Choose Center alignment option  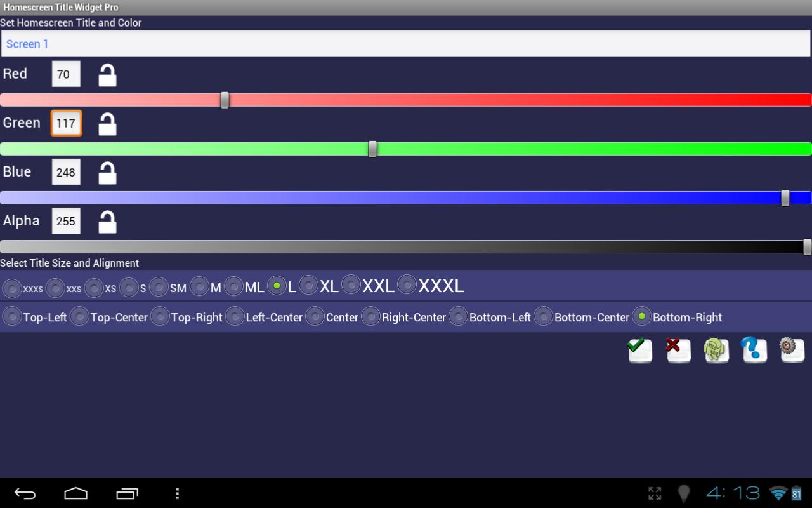point(332,316)
